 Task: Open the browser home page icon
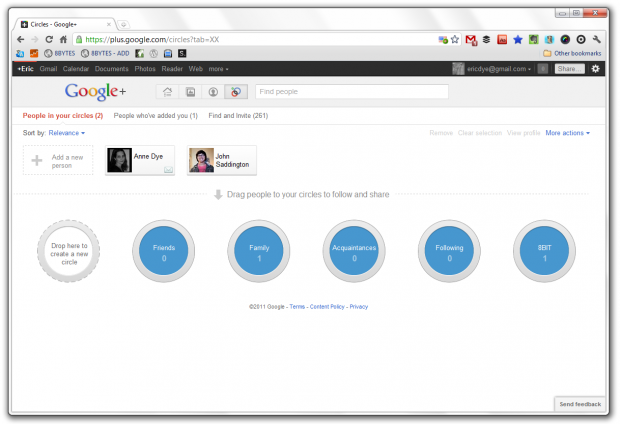[63, 39]
